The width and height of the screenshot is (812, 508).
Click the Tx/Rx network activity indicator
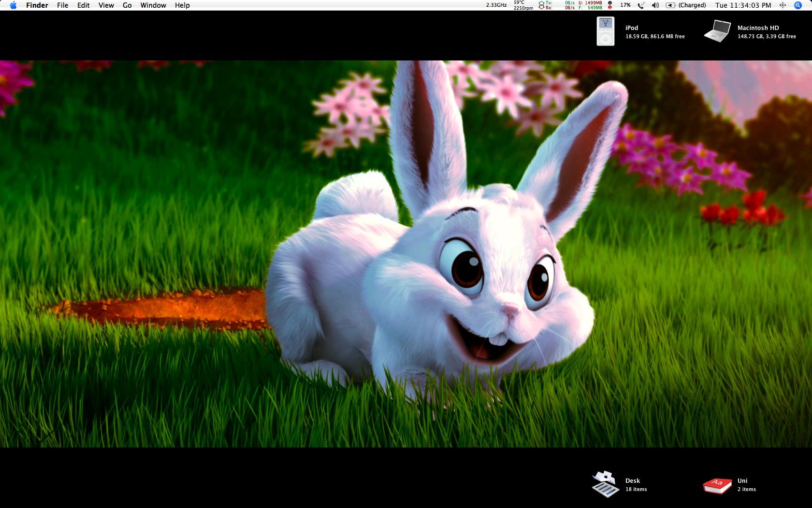[x=556, y=5]
